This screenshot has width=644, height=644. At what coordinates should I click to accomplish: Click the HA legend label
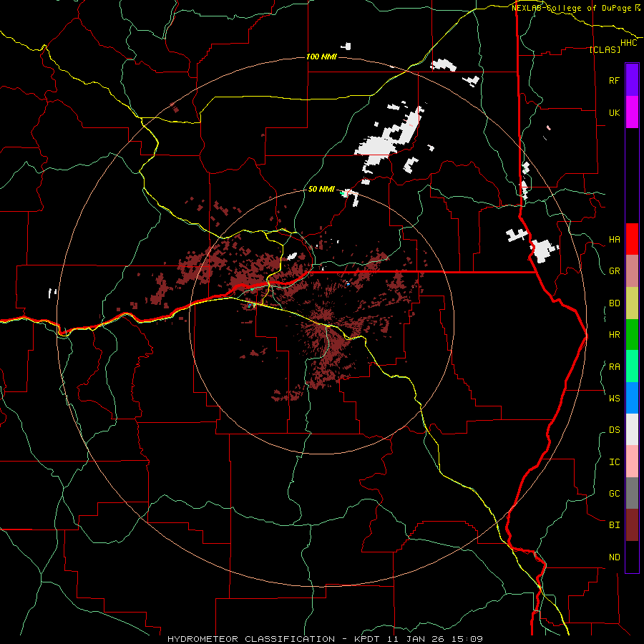point(614,239)
